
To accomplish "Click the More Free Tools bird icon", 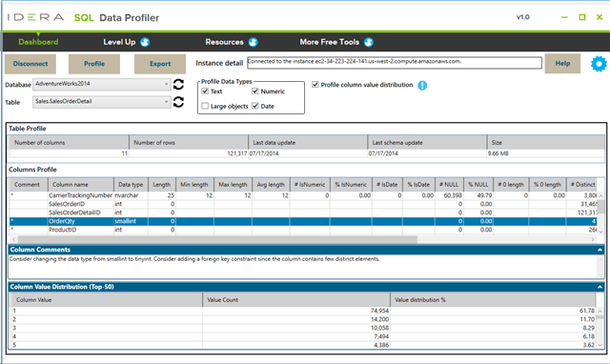I will 369,42.
